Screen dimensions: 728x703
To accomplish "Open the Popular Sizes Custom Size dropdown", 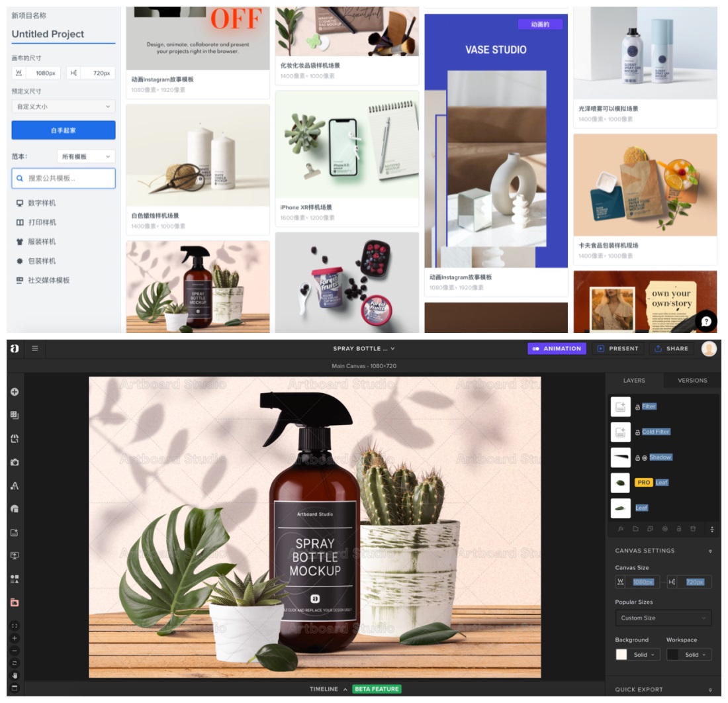I will click(x=662, y=618).
